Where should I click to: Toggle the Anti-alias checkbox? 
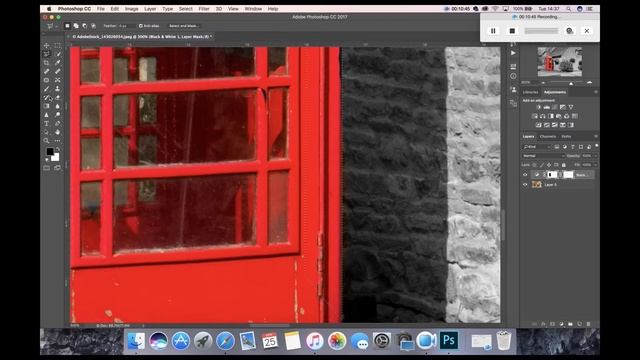[140, 26]
